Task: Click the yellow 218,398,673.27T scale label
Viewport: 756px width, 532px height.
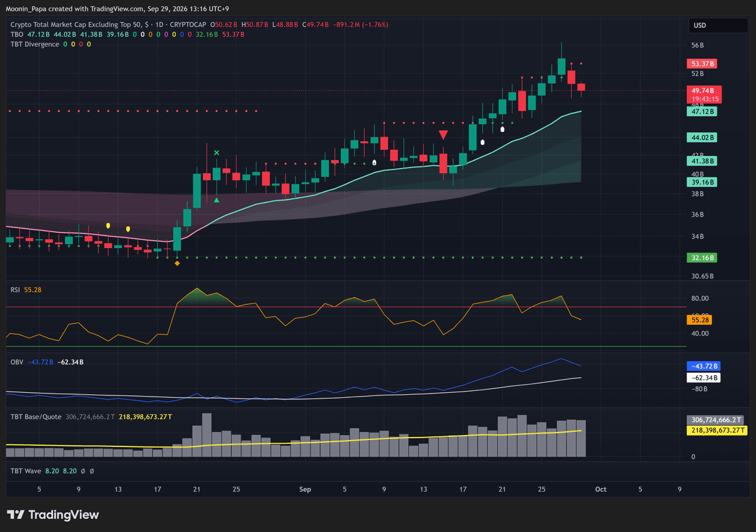Action: click(x=716, y=431)
